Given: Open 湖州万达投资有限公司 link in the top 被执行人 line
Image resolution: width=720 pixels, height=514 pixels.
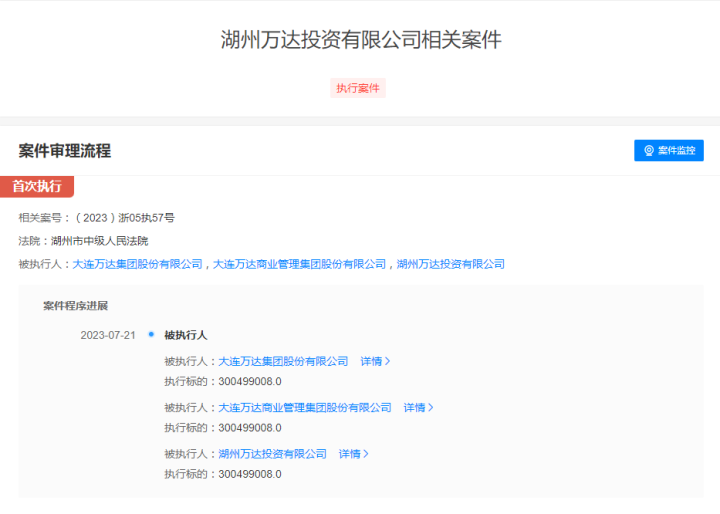Looking at the screenshot, I should tap(450, 264).
